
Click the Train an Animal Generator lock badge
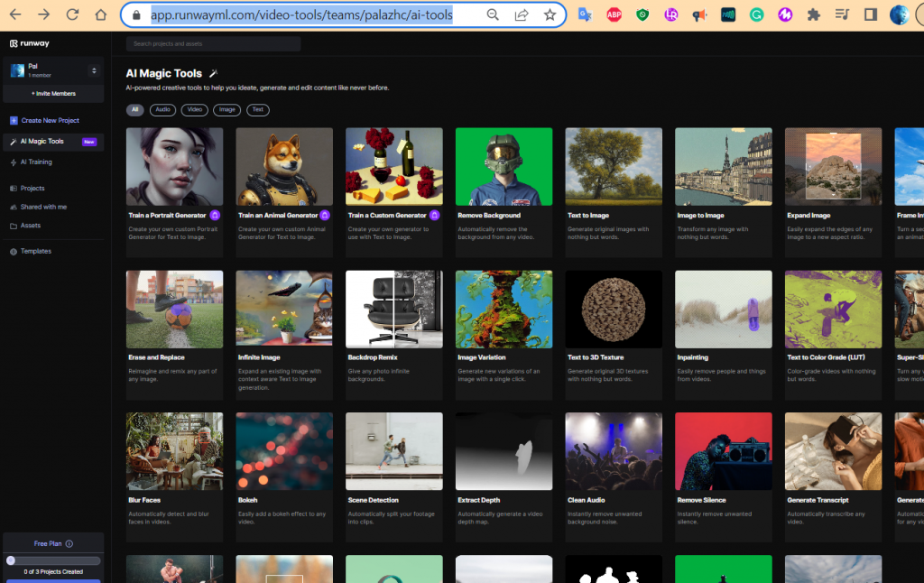coord(325,215)
